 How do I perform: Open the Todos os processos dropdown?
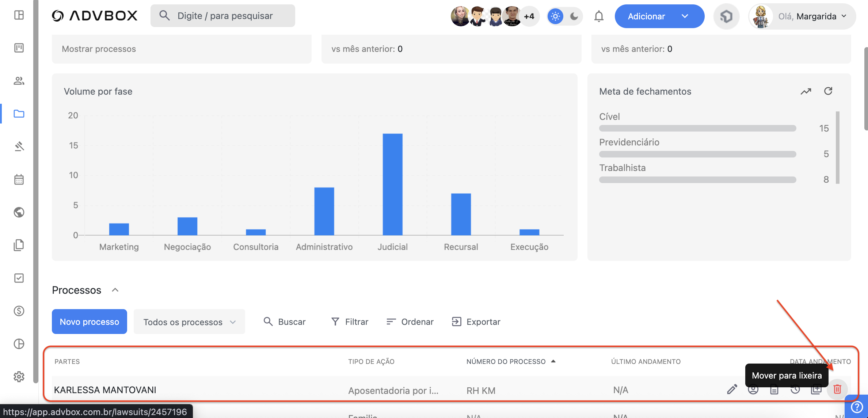point(189,322)
